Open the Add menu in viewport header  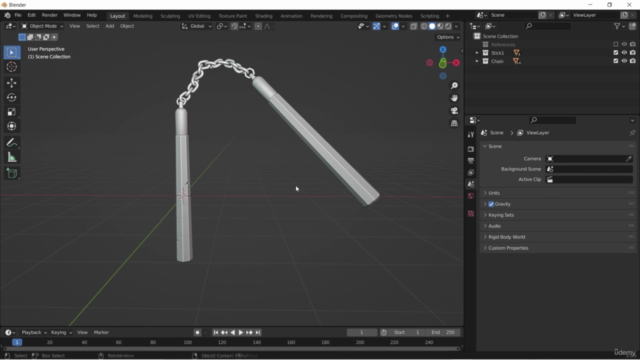(x=110, y=26)
